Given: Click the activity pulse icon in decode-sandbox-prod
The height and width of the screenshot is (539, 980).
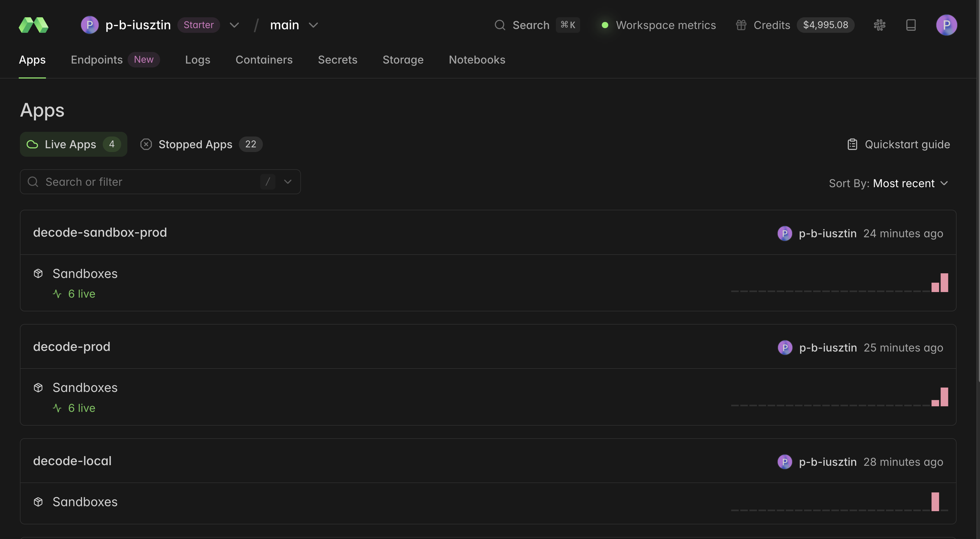Looking at the screenshot, I should pyautogui.click(x=57, y=294).
